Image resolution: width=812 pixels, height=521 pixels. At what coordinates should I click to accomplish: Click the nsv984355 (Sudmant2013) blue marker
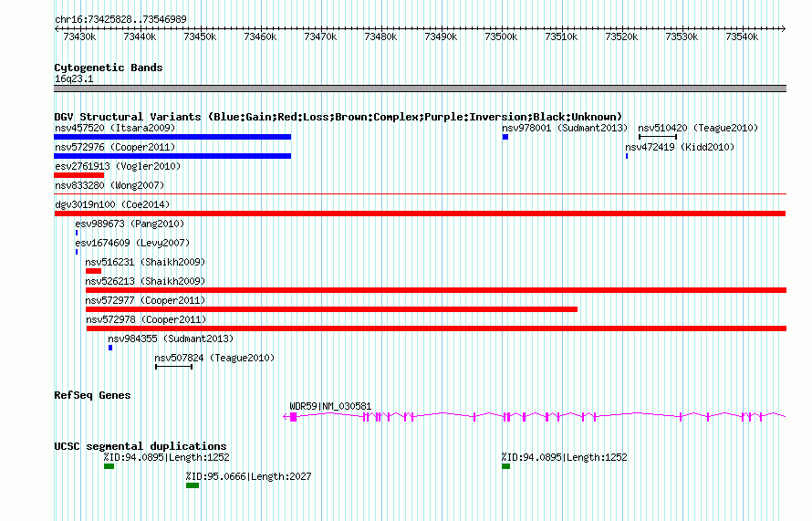click(x=110, y=348)
